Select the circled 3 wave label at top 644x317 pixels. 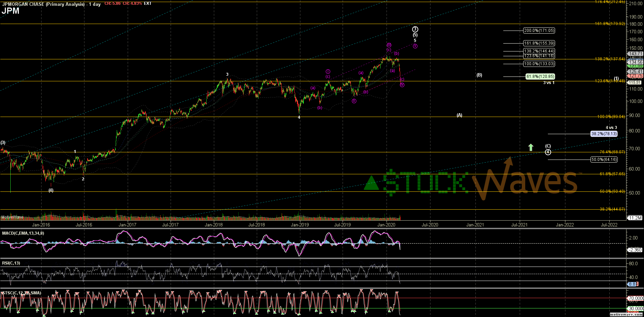tap(415, 29)
